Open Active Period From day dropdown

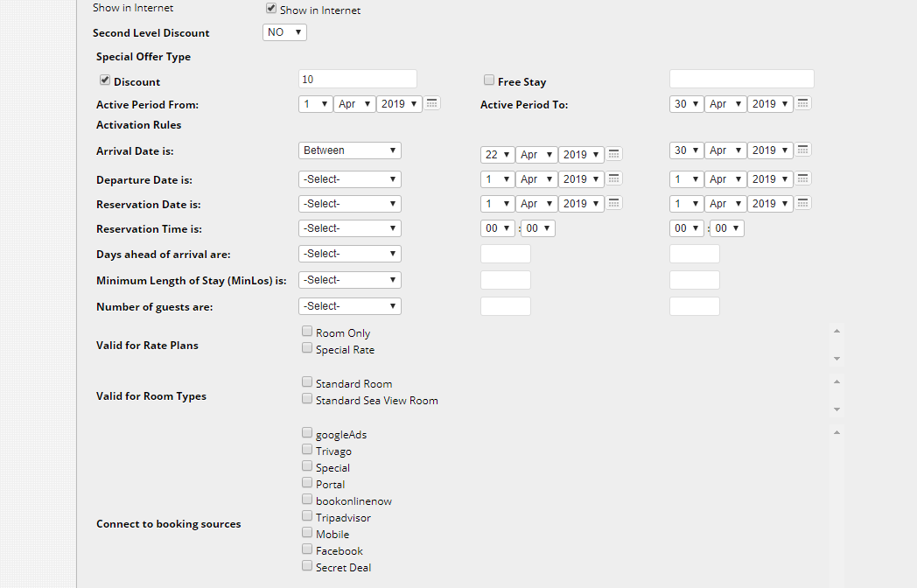315,104
